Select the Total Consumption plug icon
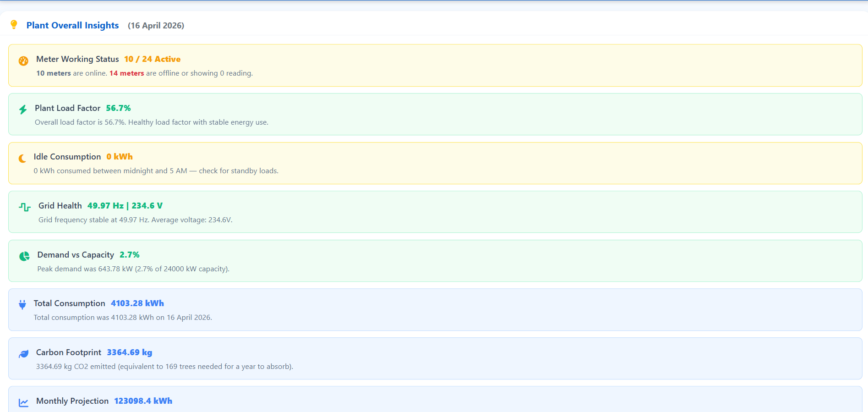The image size is (868, 412). [x=22, y=305]
